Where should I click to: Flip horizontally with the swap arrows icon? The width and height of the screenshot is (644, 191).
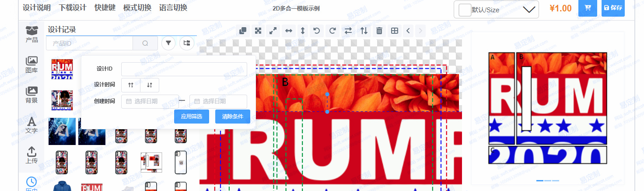coord(348,31)
